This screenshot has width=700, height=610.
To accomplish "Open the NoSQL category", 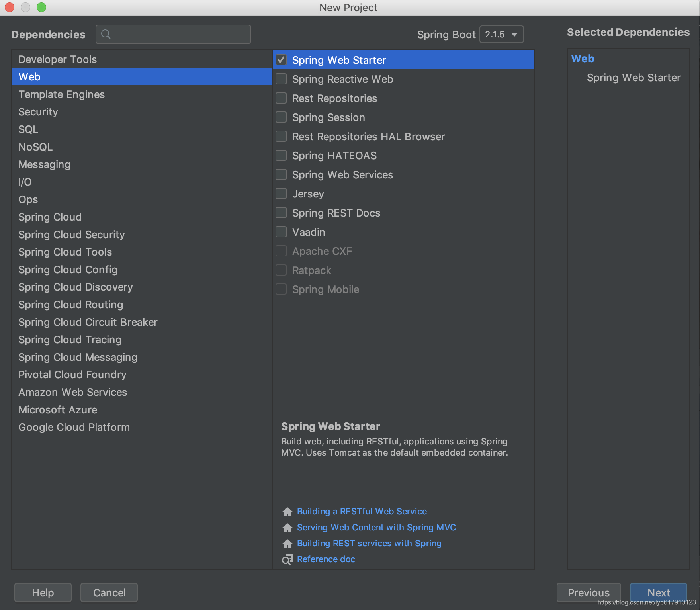I will [x=142, y=147].
